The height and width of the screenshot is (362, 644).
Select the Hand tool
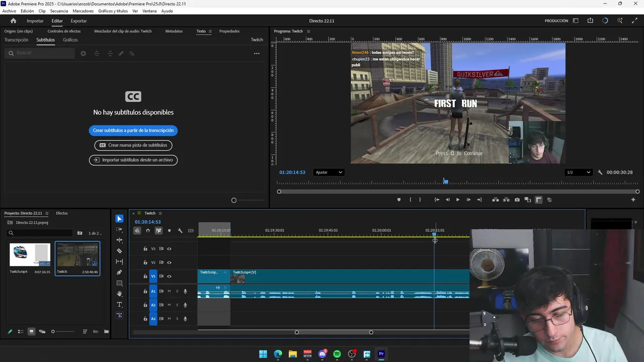[x=119, y=294]
